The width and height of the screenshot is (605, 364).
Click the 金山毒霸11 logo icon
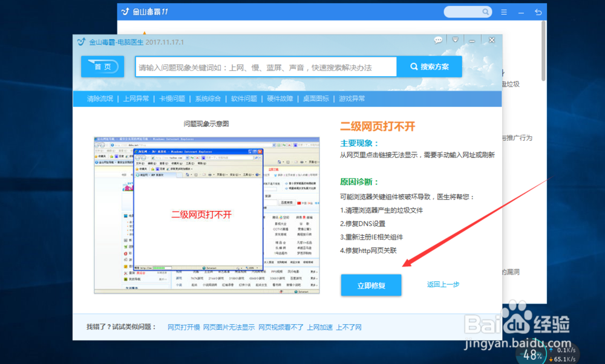click(125, 11)
